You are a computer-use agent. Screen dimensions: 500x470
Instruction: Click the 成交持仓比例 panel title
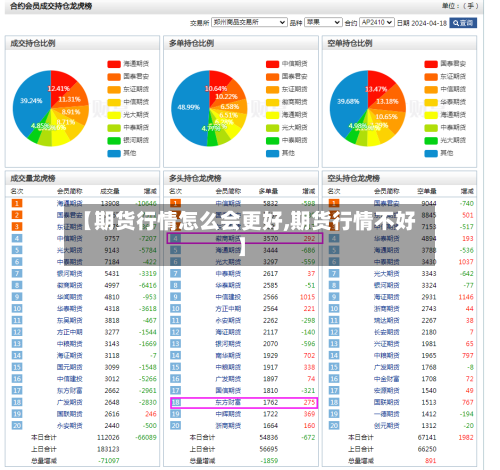coord(33,43)
